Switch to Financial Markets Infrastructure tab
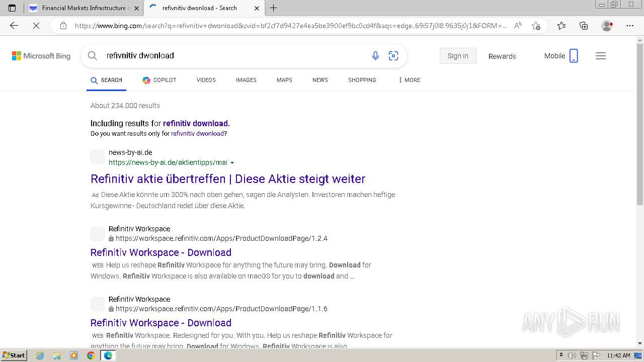Viewport: 644px width, 362px height. point(84,8)
